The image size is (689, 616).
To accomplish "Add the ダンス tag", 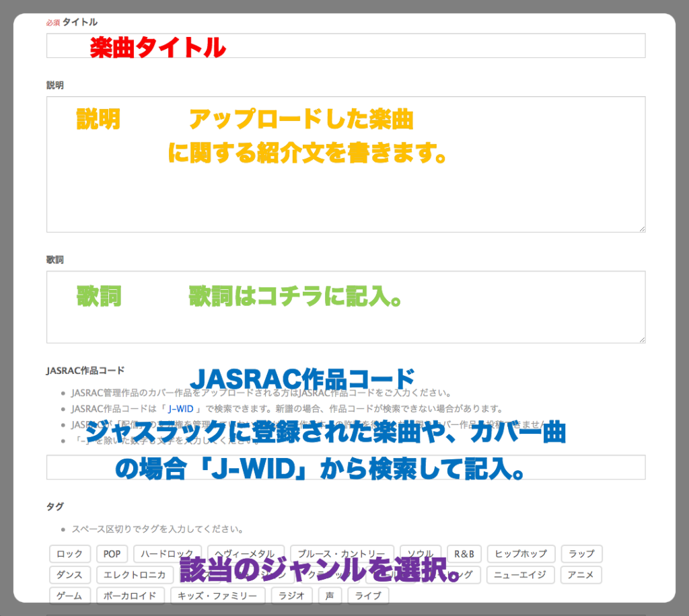I will click(70, 575).
